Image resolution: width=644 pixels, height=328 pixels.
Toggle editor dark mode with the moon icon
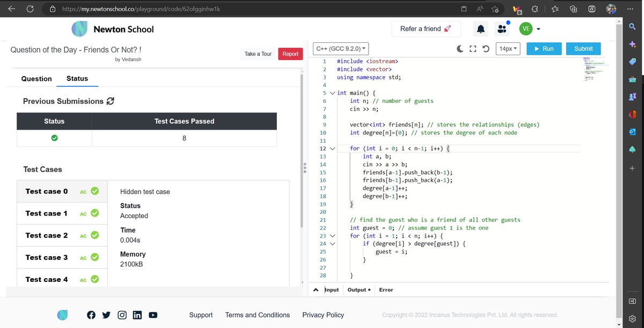click(460, 48)
